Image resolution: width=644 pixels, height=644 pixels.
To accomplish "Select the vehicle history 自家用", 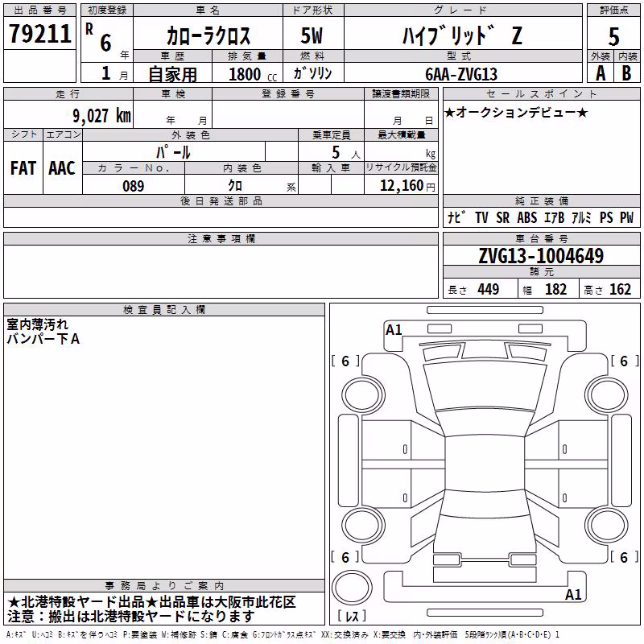I will click(x=172, y=74).
